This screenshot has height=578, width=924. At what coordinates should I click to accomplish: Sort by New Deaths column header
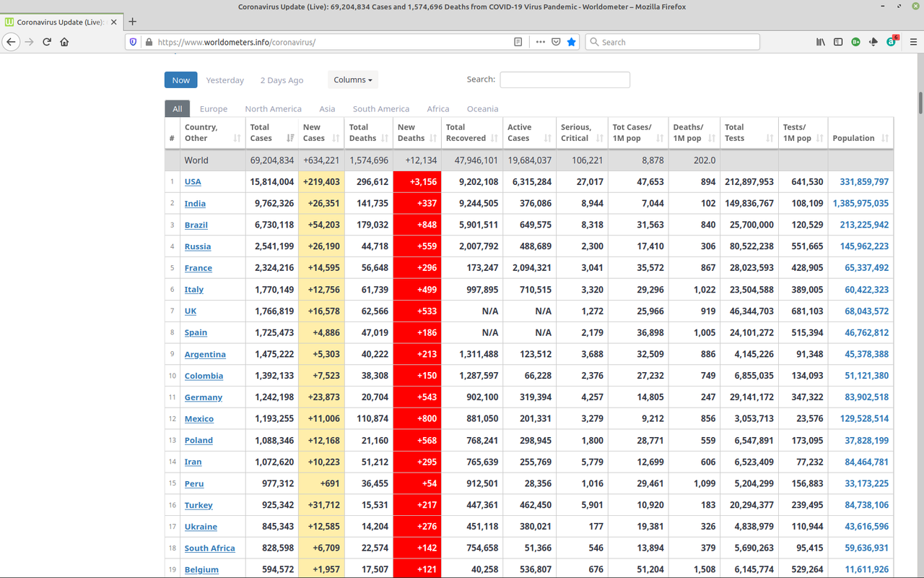pyautogui.click(x=417, y=132)
